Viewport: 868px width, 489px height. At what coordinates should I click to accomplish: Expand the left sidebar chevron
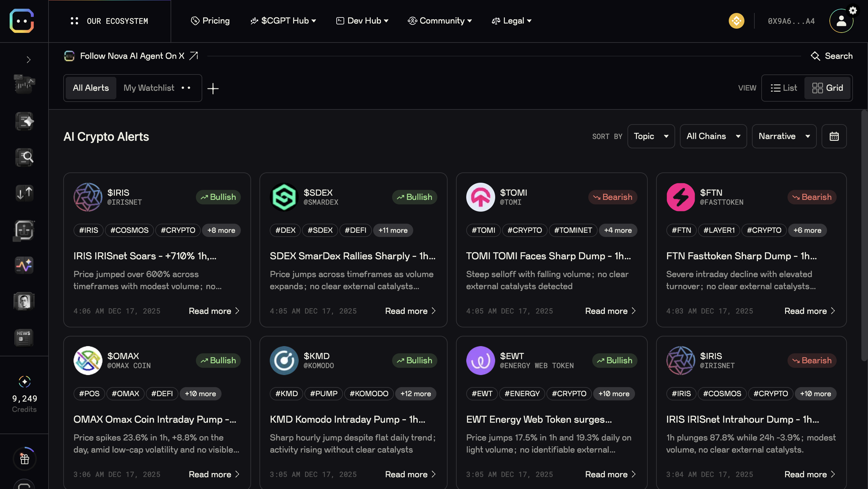(28, 60)
